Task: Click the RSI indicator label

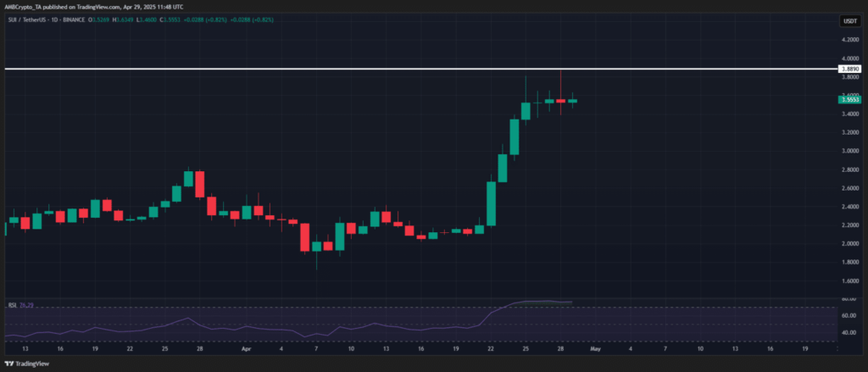Action: pos(12,305)
